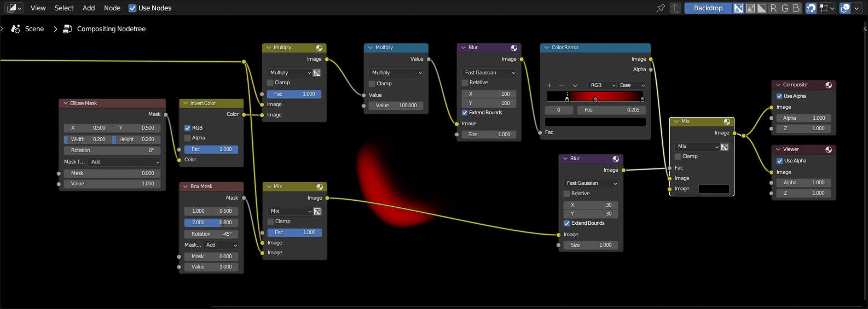Toggle overlays icon in header

(x=845, y=8)
